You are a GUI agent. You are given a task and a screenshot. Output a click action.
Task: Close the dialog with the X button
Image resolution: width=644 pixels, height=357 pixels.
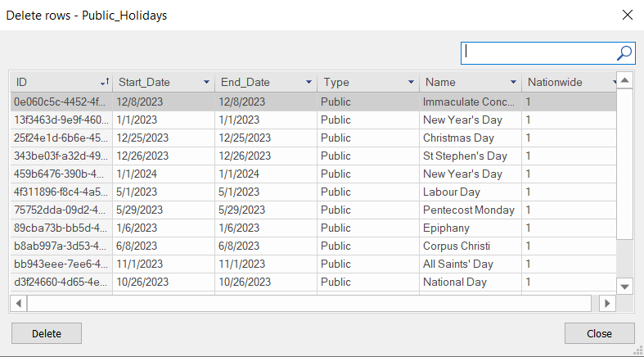(x=628, y=15)
